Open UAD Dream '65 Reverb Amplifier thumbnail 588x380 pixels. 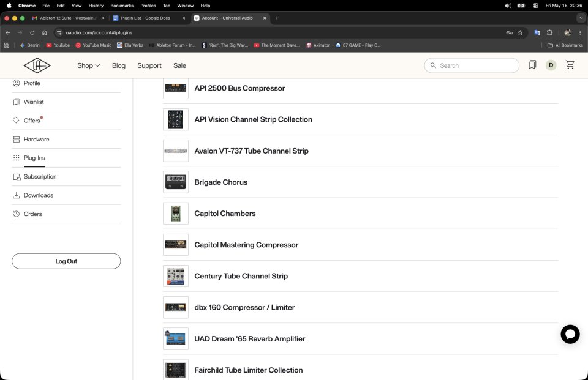[x=176, y=339]
